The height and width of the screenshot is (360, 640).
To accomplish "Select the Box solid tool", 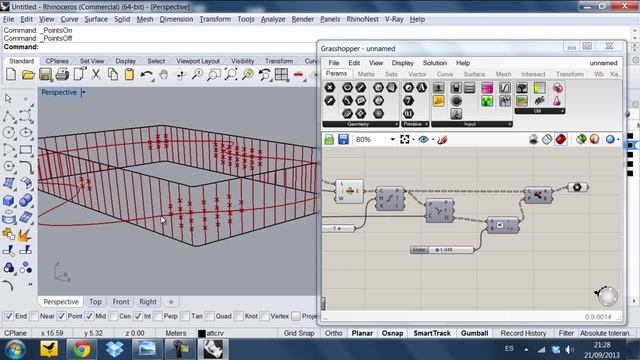I will coord(9,200).
